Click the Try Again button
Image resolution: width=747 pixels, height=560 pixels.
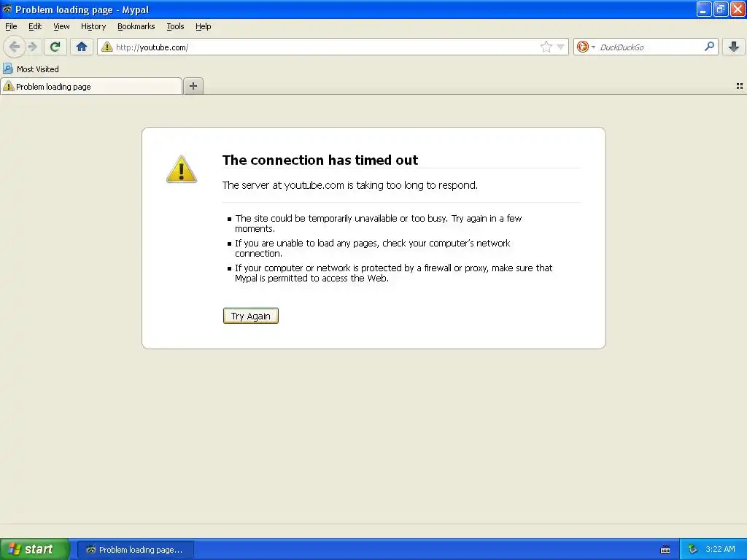[x=251, y=316]
